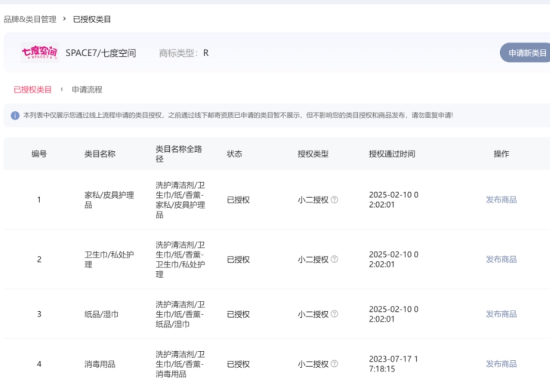Click 发布商品 for 卫生巾/私处护理

click(501, 259)
